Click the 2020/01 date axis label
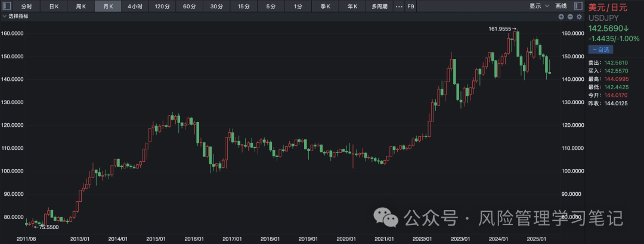 click(346, 239)
